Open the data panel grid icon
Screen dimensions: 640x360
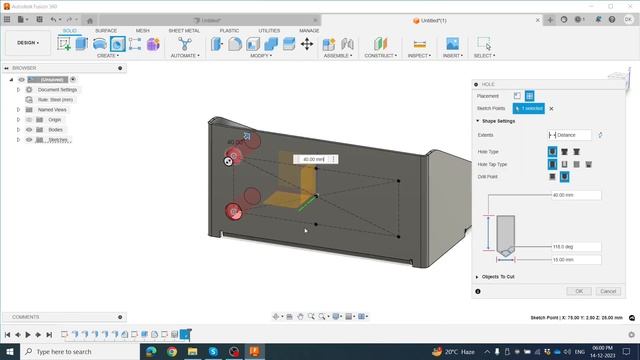(7, 19)
